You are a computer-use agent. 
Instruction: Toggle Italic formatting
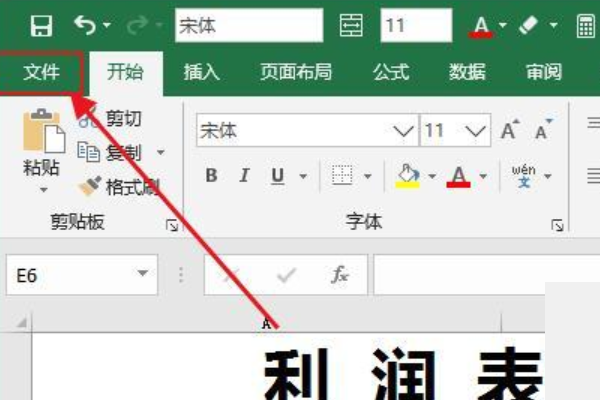(243, 176)
